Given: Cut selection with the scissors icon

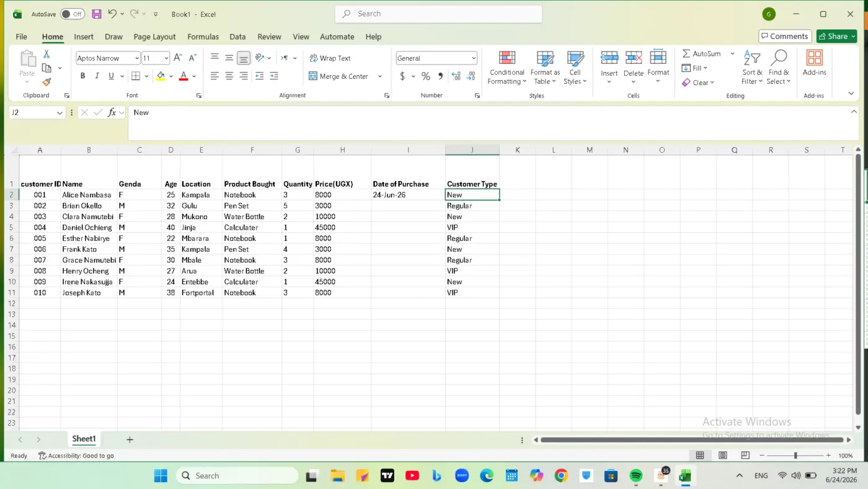Looking at the screenshot, I should [x=46, y=55].
